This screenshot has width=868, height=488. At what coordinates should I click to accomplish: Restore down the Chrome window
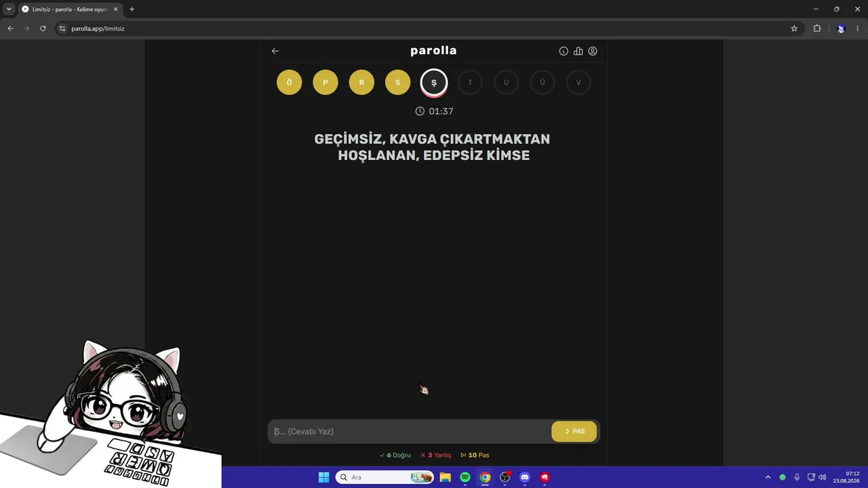pos(837,9)
